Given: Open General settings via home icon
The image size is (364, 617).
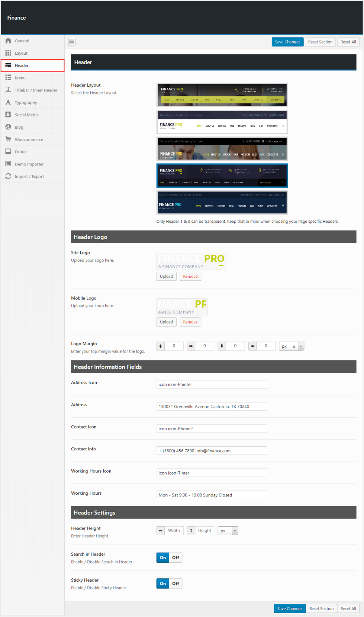Looking at the screenshot, I should click(8, 41).
